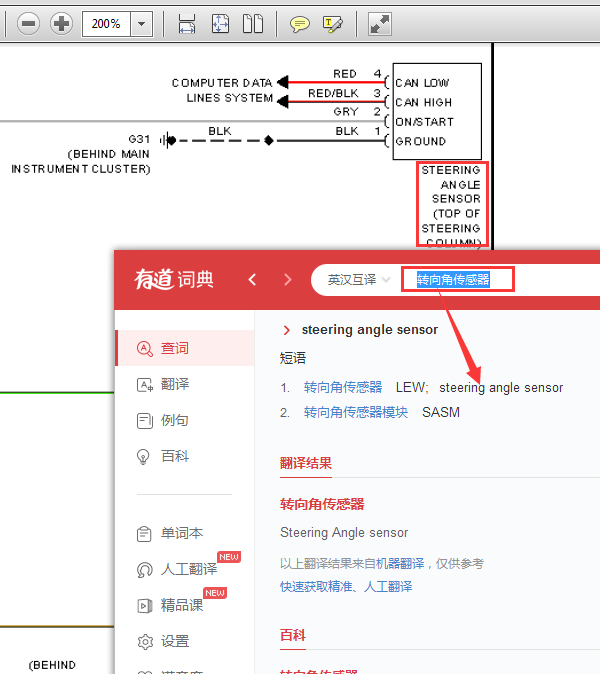Click the G31 ground point label
Image resolution: width=600 pixels, height=674 pixels.
139,139
